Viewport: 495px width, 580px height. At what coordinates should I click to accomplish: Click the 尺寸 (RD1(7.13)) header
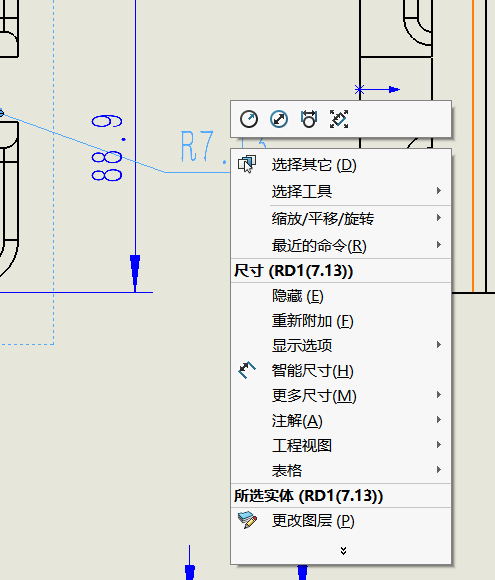pos(341,271)
